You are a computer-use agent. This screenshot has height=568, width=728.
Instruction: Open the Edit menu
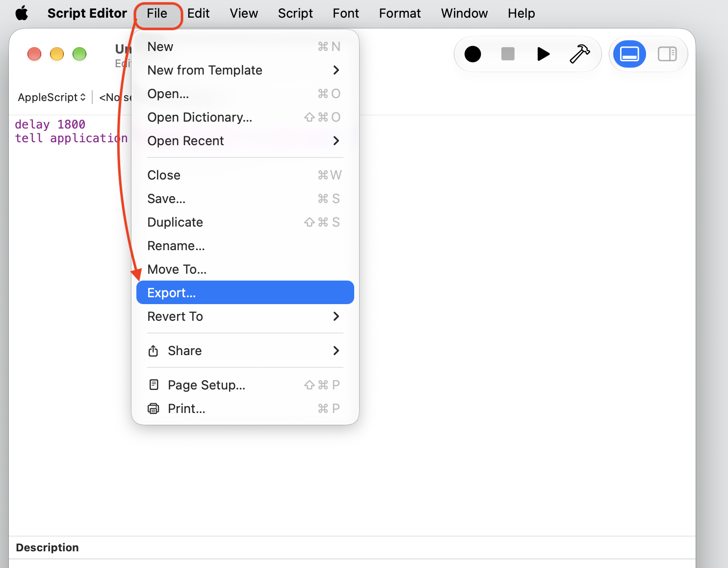[199, 13]
